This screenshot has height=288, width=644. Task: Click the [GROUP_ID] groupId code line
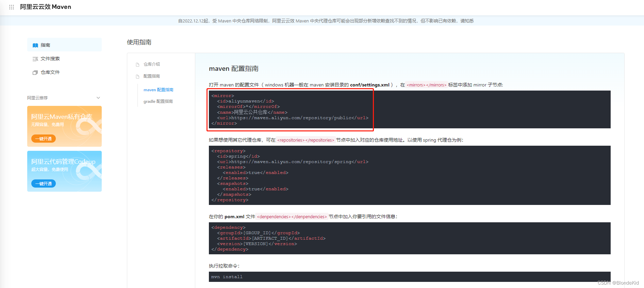coord(259,233)
